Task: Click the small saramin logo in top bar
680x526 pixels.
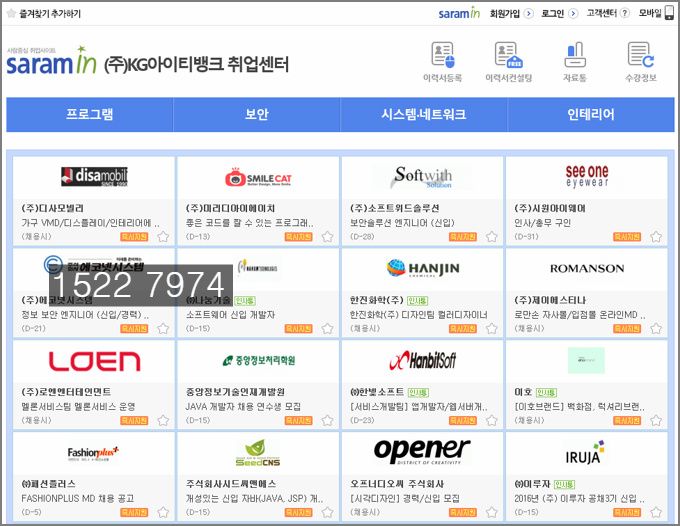Action: pyautogui.click(x=459, y=13)
